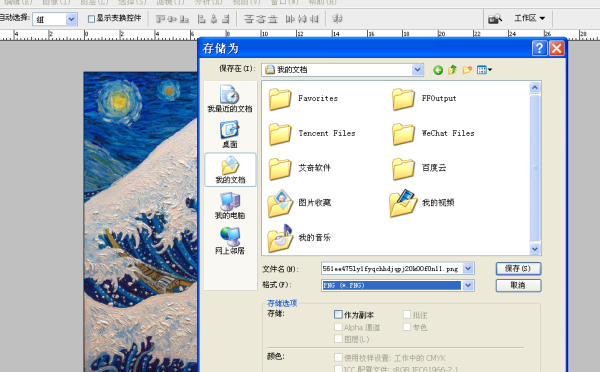Select the WeChat Files folder
Viewport: 600px width, 372px height.
click(433, 134)
